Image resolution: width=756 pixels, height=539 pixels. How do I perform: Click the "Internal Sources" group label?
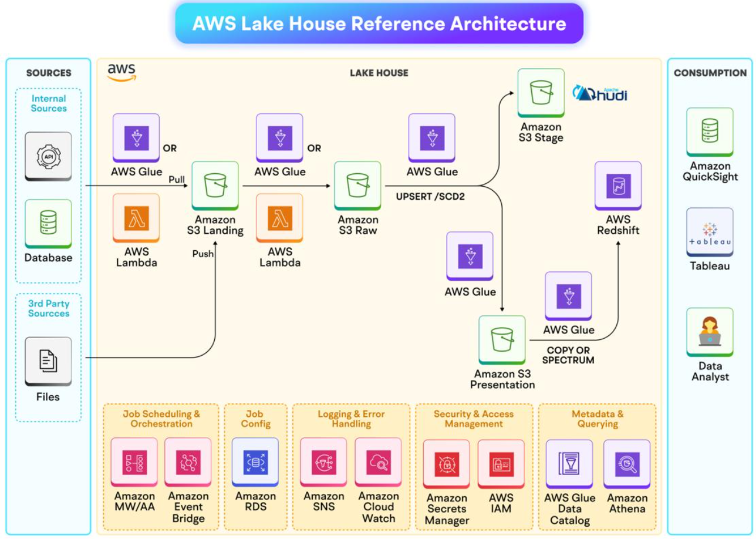(x=49, y=103)
